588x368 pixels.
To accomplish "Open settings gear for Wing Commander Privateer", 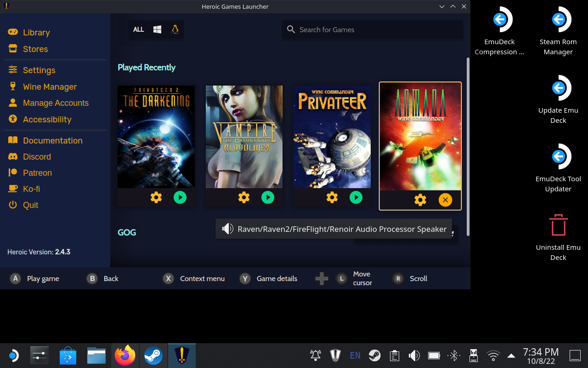I will [x=332, y=198].
